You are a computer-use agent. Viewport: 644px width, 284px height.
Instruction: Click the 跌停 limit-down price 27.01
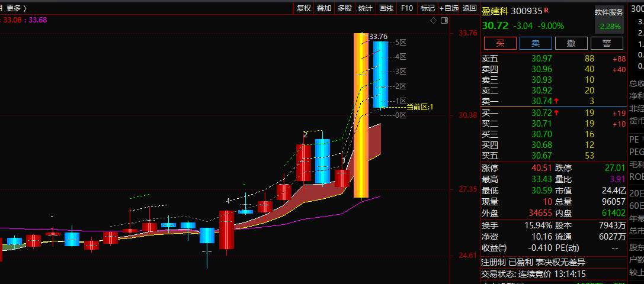tap(615, 168)
